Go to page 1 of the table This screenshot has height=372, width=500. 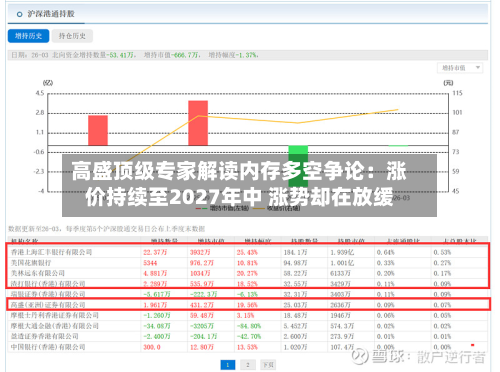pyautogui.click(x=228, y=365)
